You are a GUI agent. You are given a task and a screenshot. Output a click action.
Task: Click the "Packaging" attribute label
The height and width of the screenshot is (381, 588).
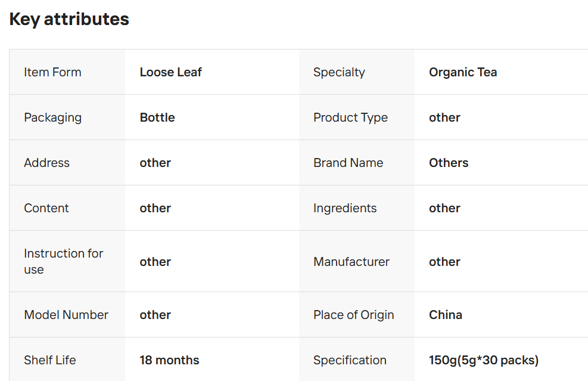(52, 117)
